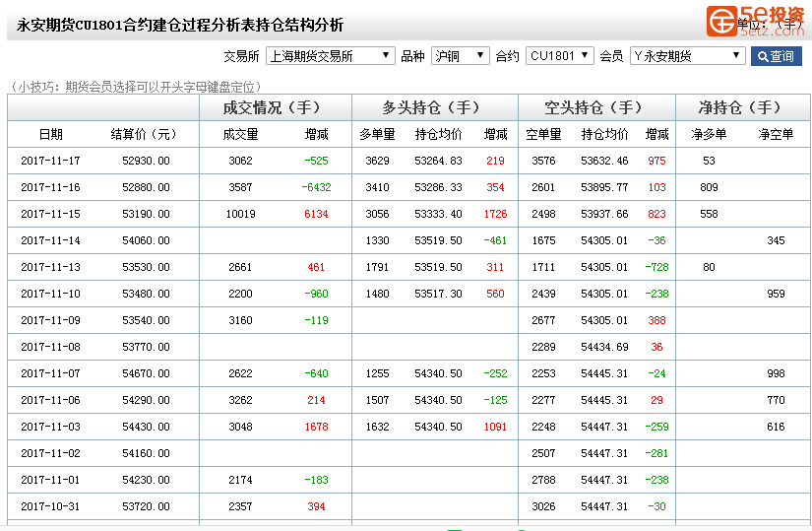This screenshot has width=812, height=531.
Task: Click the volume value 2357
Action: (x=241, y=506)
